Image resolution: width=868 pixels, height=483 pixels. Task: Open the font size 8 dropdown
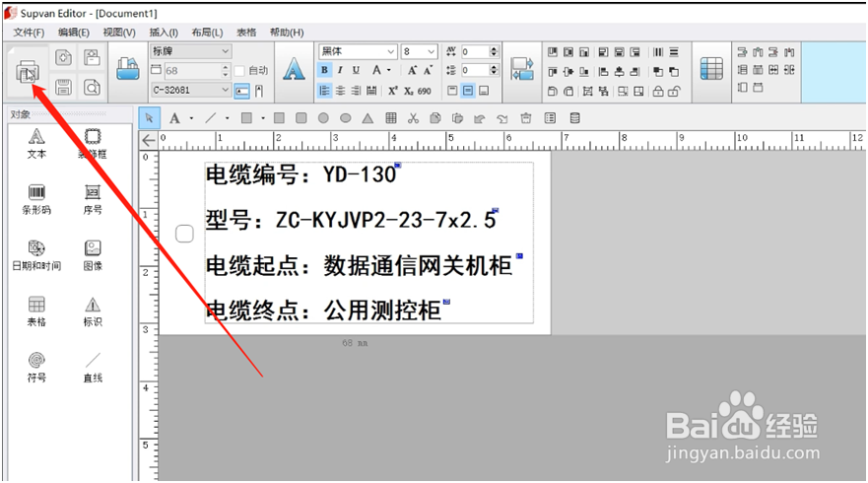pyautogui.click(x=420, y=51)
